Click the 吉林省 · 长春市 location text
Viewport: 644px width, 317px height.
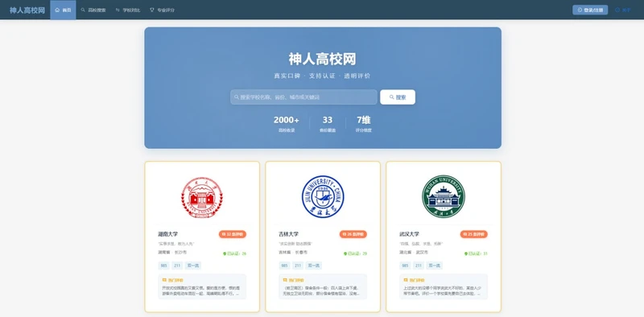point(293,252)
